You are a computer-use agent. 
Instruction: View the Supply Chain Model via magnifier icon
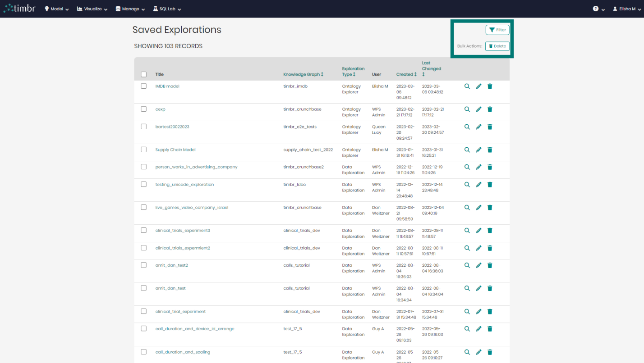(x=467, y=150)
